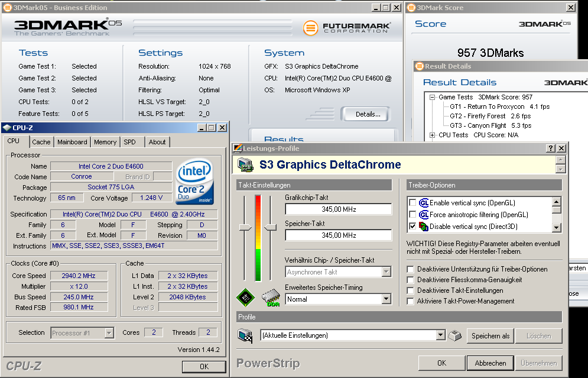Click the hotkey icon beside Speichern als
Image resolution: width=588 pixels, height=378 pixels.
(455, 335)
